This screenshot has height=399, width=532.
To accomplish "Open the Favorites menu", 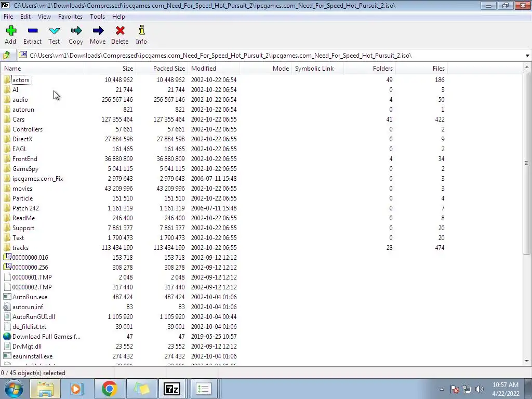I will coord(70,16).
